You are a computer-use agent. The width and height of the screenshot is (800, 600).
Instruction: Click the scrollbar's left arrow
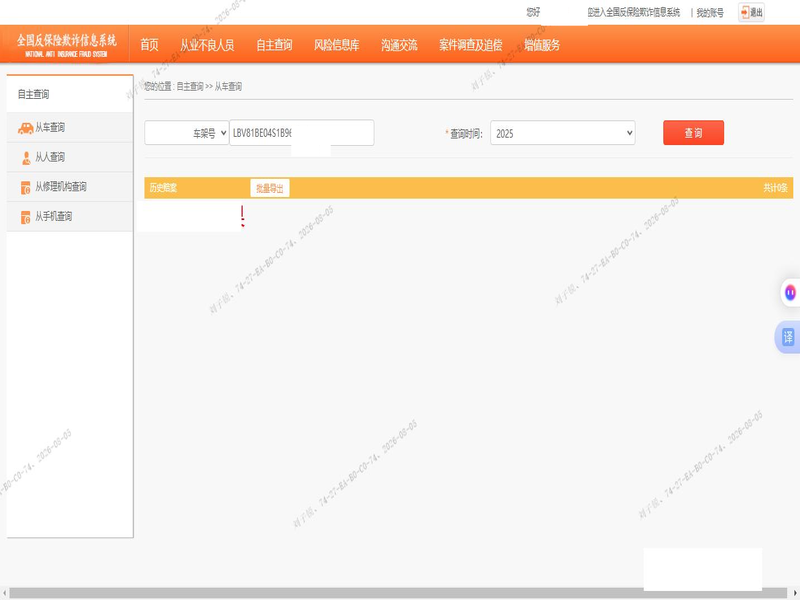pos(4,593)
